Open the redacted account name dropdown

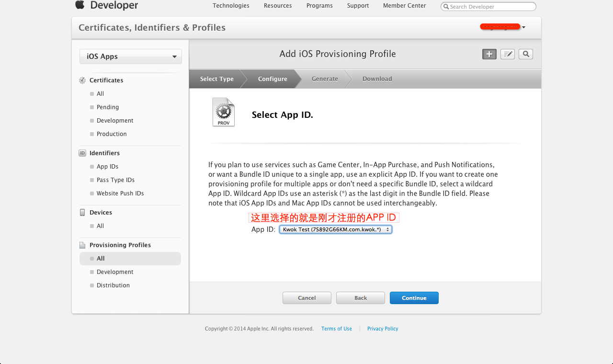tap(503, 27)
